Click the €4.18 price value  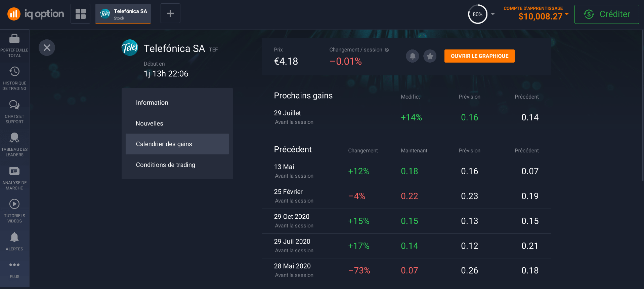[x=286, y=61]
